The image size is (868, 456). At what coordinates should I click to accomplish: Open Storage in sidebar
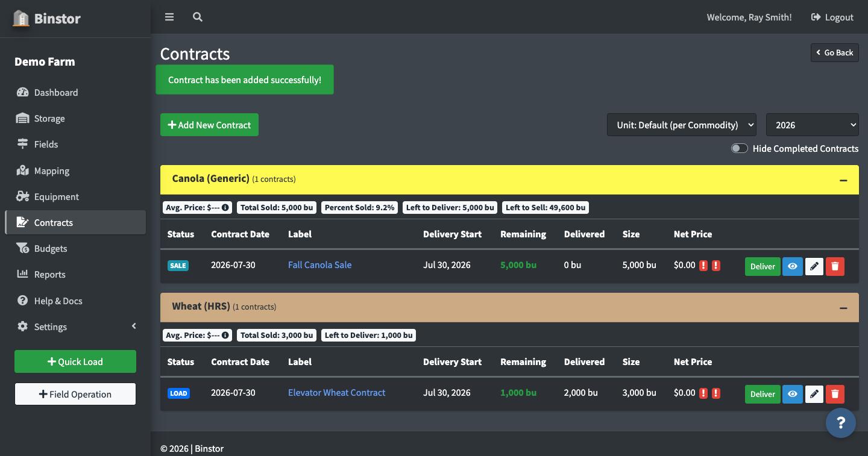75,118
